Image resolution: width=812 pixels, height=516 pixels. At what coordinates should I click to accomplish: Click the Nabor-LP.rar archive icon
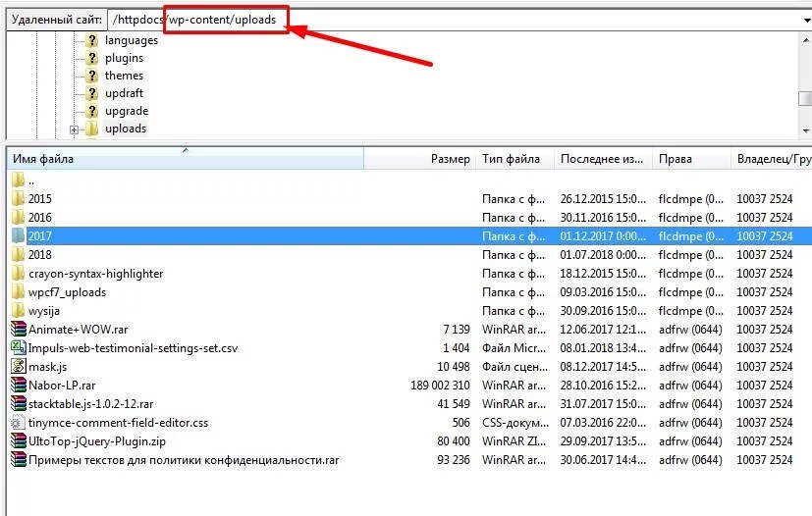pos(19,386)
